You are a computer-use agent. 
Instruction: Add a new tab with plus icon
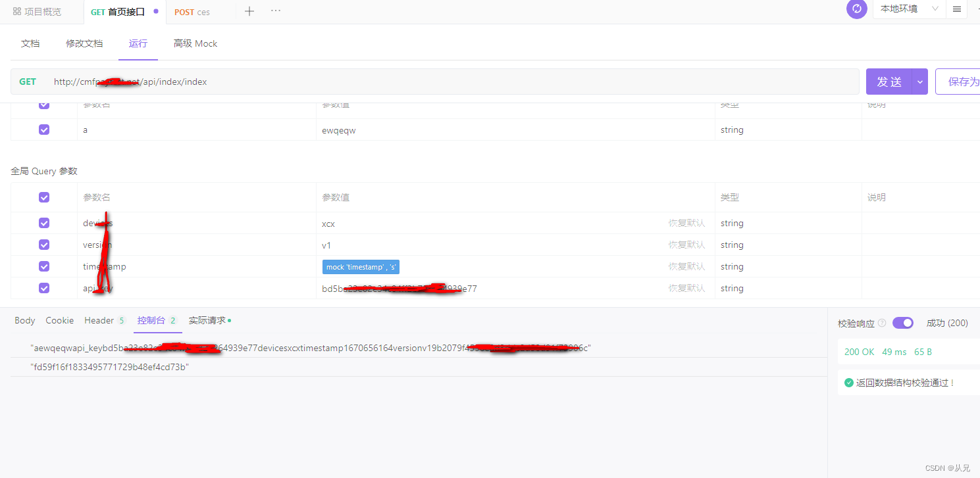249,11
